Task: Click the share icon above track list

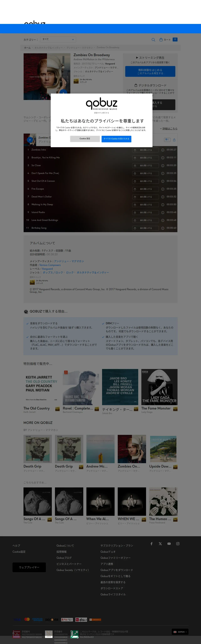Action: coord(174,140)
